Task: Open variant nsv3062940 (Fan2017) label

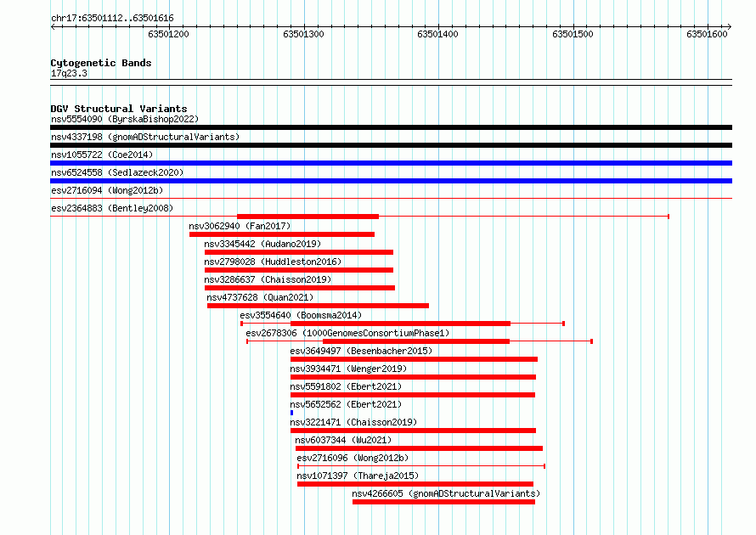Action: point(240,226)
